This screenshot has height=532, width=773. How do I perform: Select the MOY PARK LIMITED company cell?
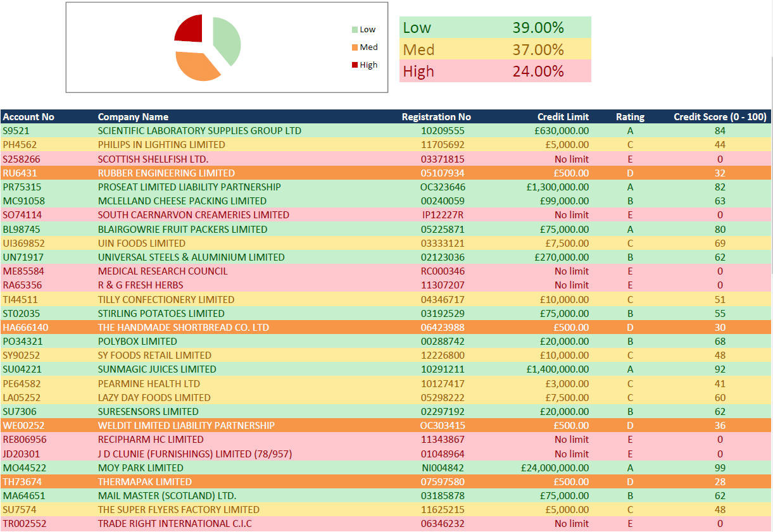(141, 468)
